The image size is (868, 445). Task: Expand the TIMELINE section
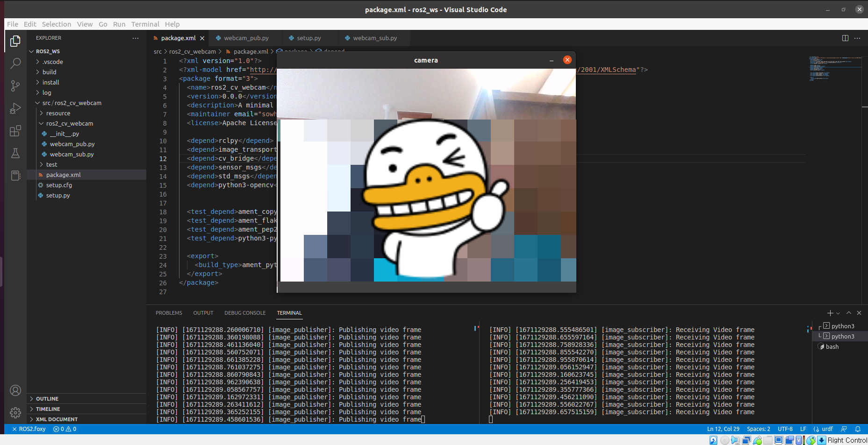click(86, 409)
